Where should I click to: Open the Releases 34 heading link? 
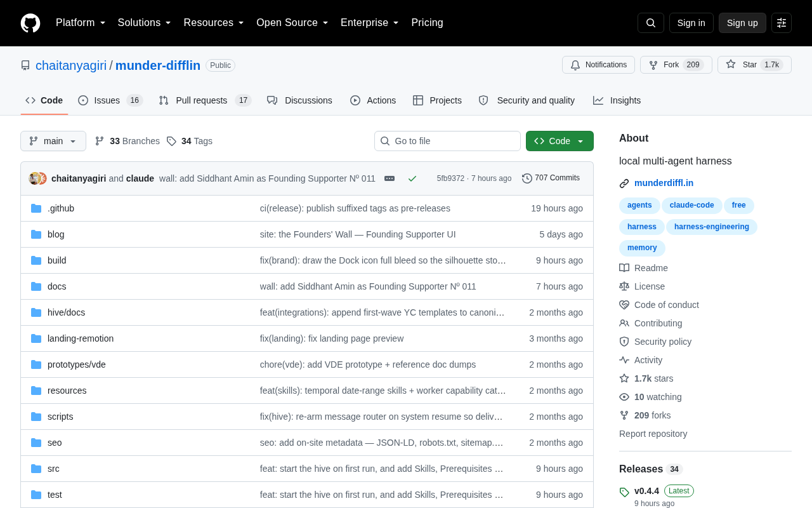coord(651,469)
